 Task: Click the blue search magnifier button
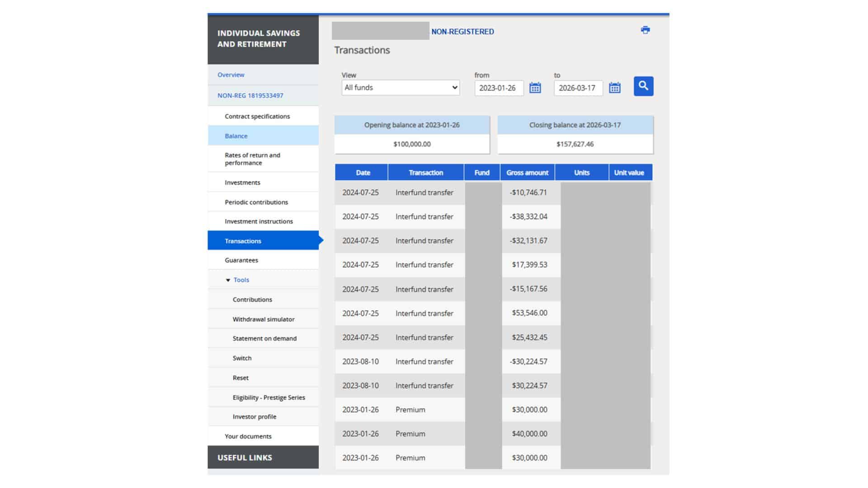[x=643, y=86]
